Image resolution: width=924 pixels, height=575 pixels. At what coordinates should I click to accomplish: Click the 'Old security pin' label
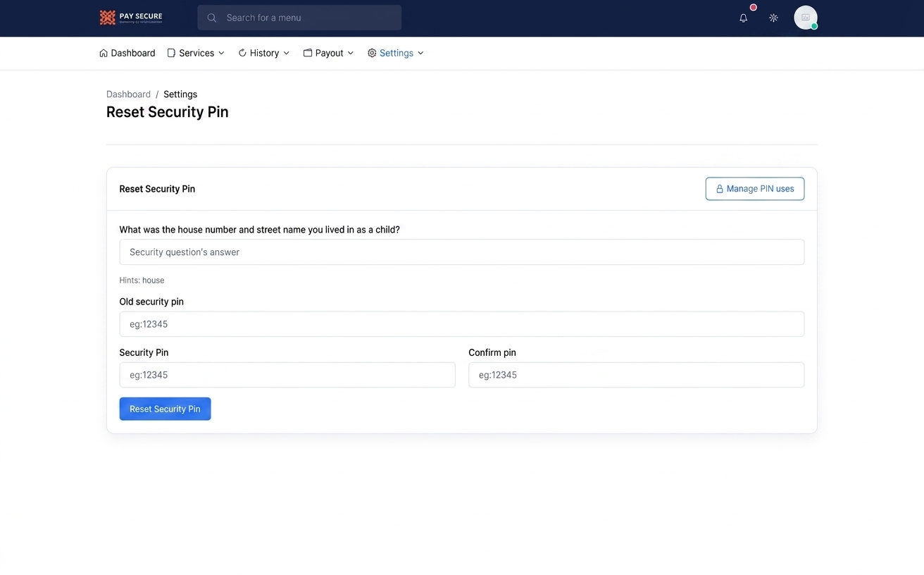click(x=151, y=302)
